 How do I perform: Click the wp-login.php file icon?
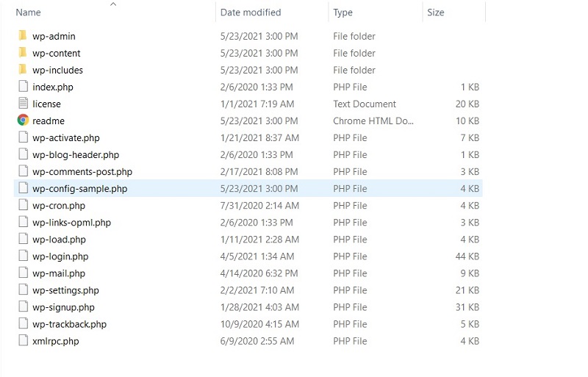[24, 256]
